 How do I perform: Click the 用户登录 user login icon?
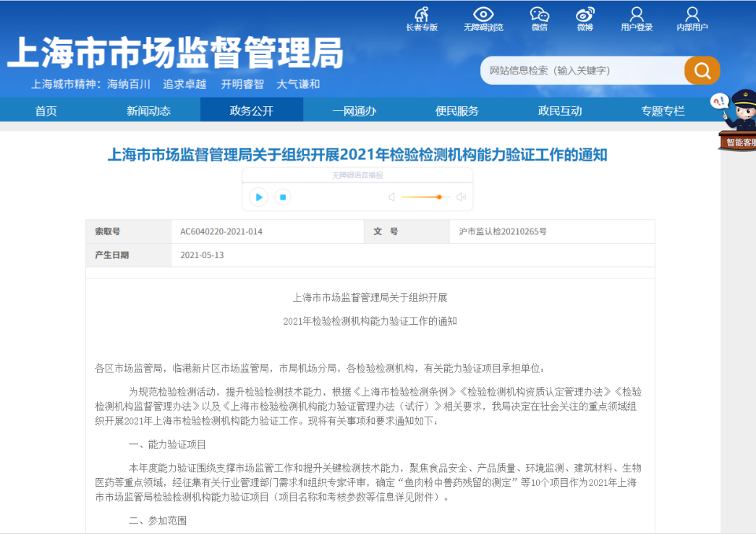[637, 20]
